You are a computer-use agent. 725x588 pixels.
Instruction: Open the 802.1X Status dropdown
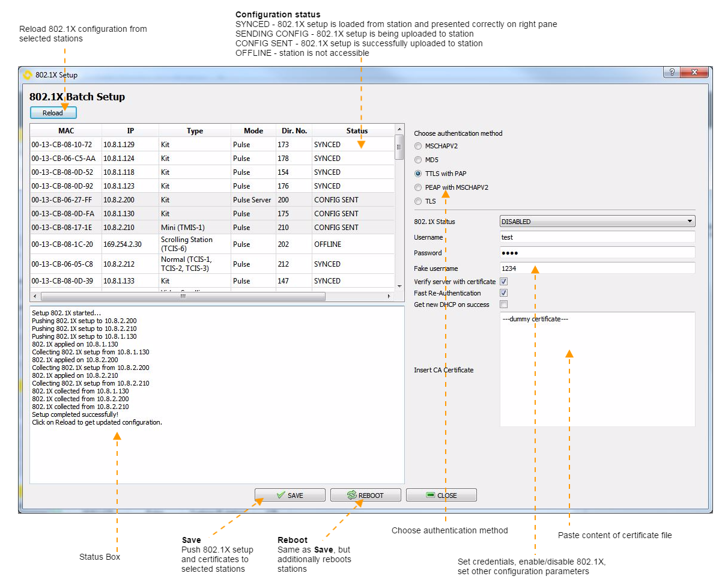click(597, 222)
